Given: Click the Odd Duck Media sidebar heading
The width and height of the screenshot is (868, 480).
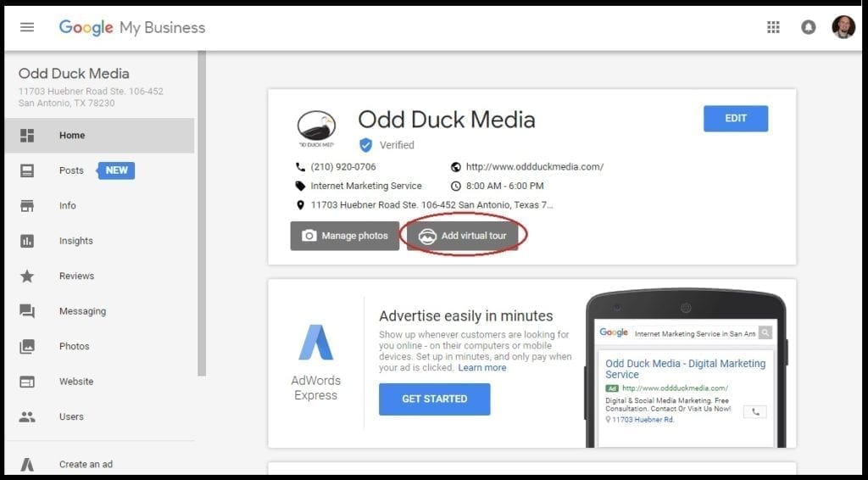Looking at the screenshot, I should tap(74, 73).
